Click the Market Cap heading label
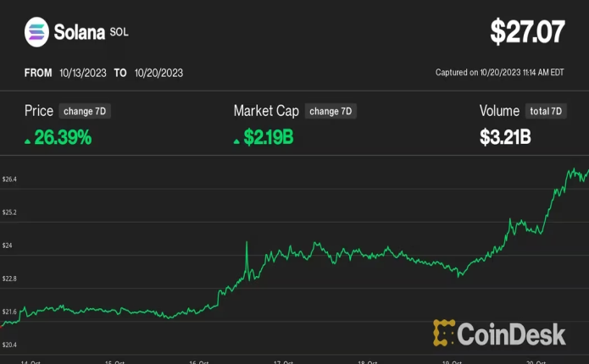The width and height of the screenshot is (589, 364). pyautogui.click(x=266, y=111)
